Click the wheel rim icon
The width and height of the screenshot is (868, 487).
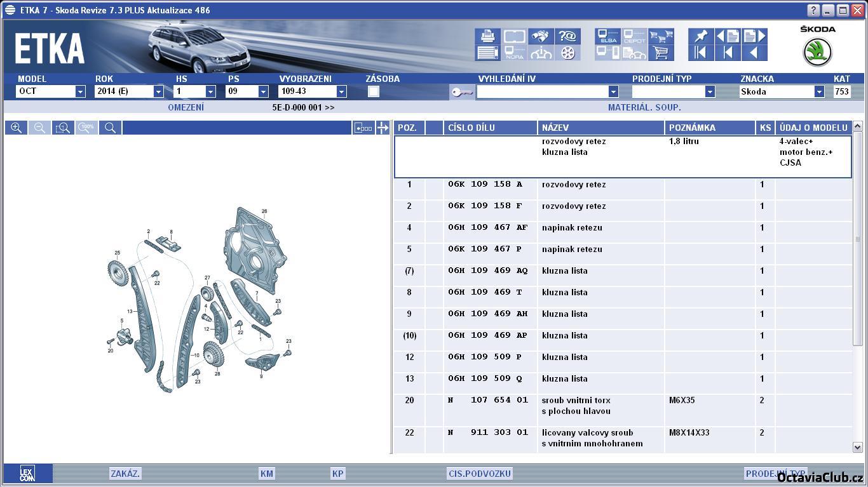click(x=567, y=53)
